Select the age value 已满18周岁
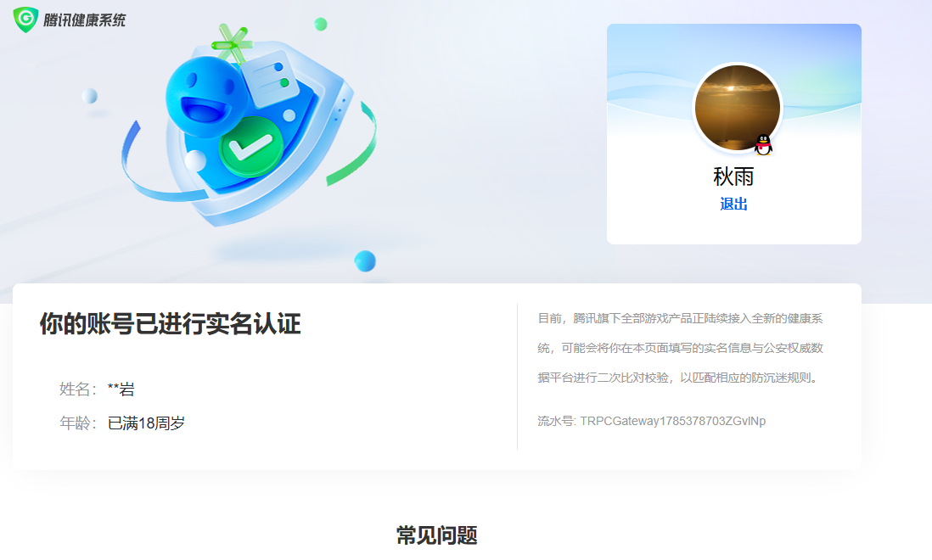The image size is (932, 560). tap(146, 423)
